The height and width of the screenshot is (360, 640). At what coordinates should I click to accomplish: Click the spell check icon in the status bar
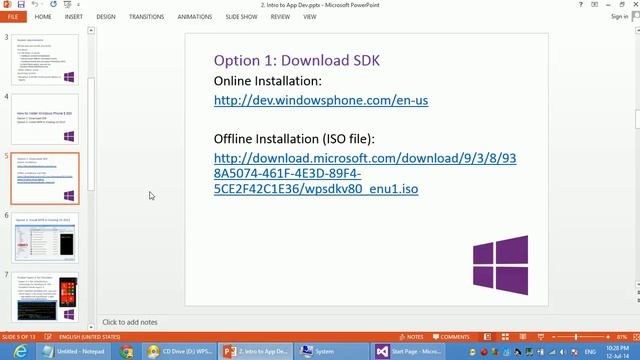pyautogui.click(x=48, y=337)
